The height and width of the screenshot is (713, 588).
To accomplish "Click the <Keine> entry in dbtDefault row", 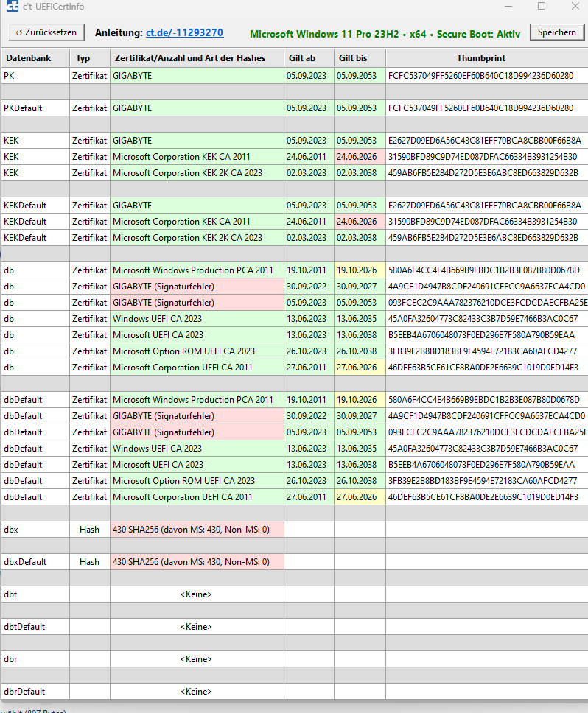I will pos(197,627).
